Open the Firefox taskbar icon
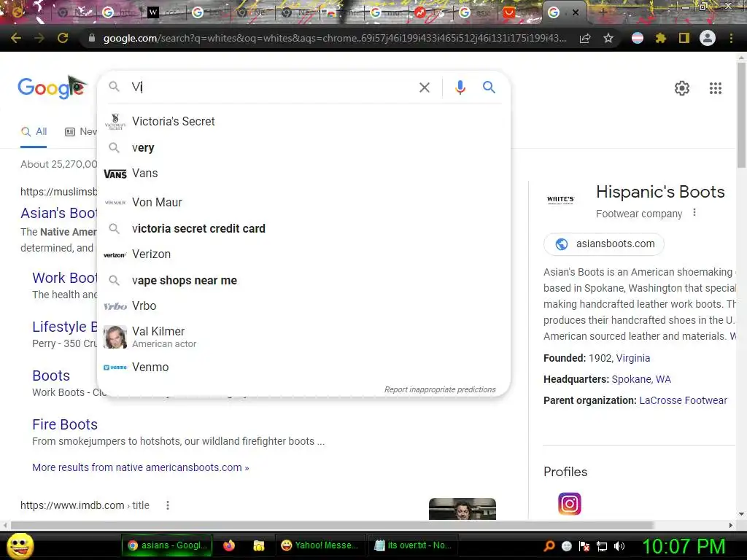This screenshot has width=747, height=560. point(228,545)
